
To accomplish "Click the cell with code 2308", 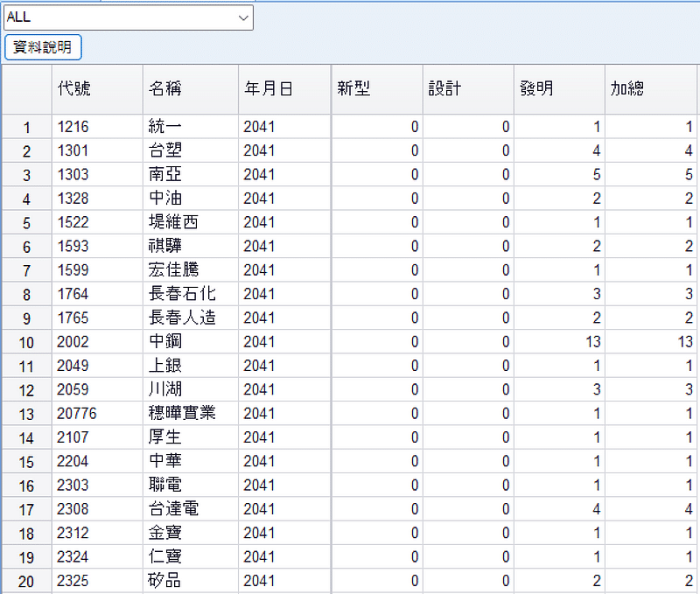I will [x=97, y=509].
